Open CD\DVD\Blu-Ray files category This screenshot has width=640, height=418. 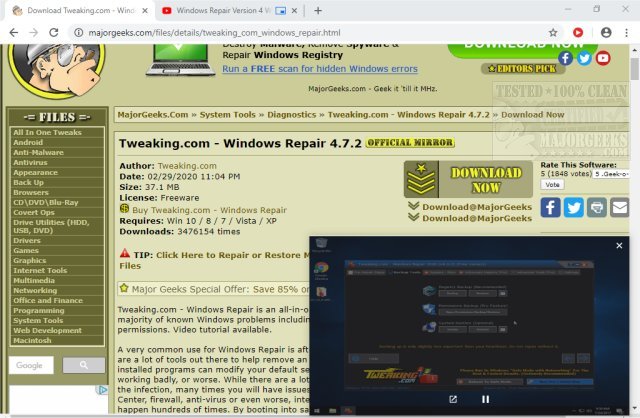click(x=45, y=202)
